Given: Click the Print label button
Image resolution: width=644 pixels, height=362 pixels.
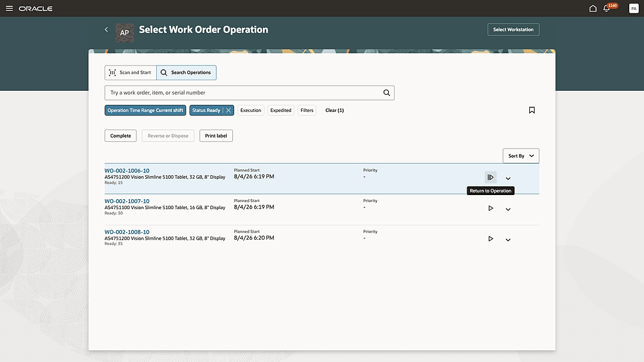Looking at the screenshot, I should [216, 135].
